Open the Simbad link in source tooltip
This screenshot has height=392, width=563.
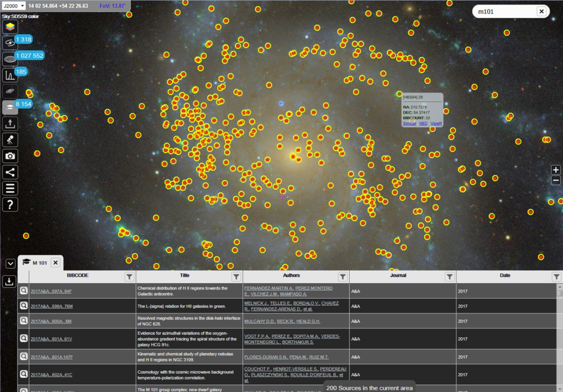(409, 123)
